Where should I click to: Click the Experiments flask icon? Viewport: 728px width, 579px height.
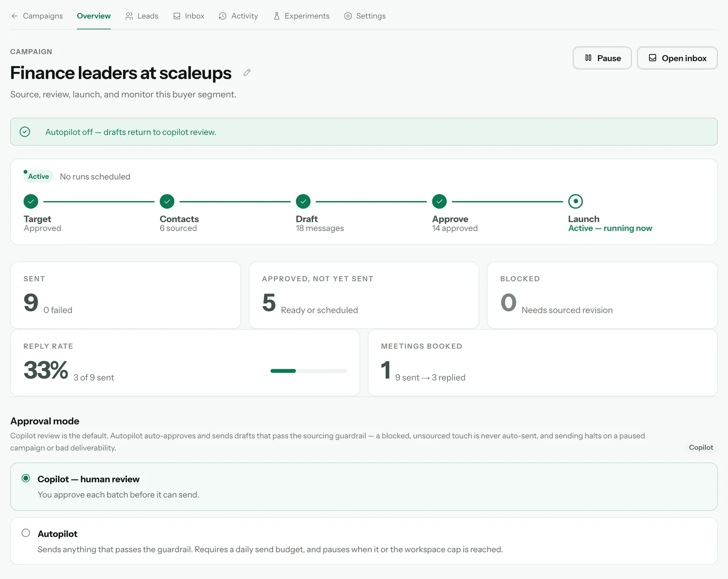[x=277, y=16]
